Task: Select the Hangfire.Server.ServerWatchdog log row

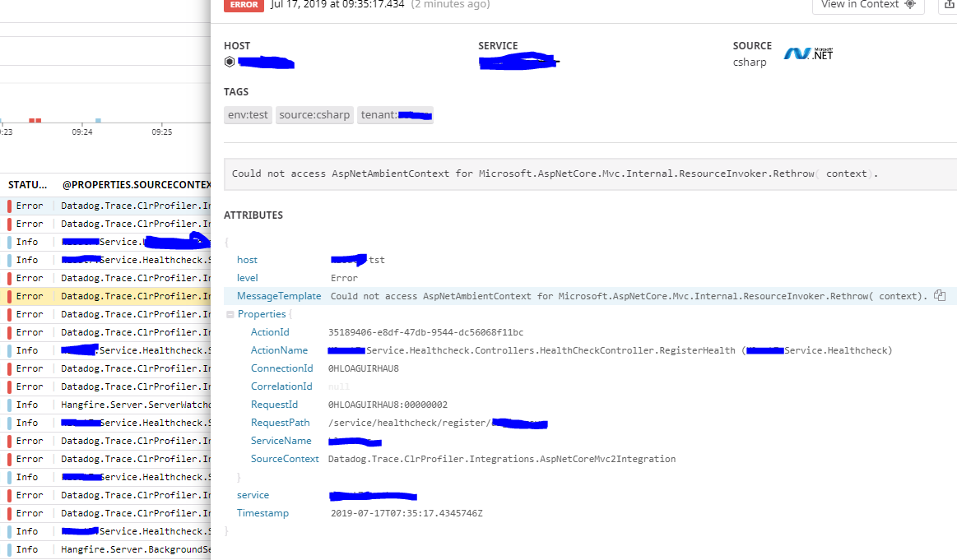Action: pos(107,404)
